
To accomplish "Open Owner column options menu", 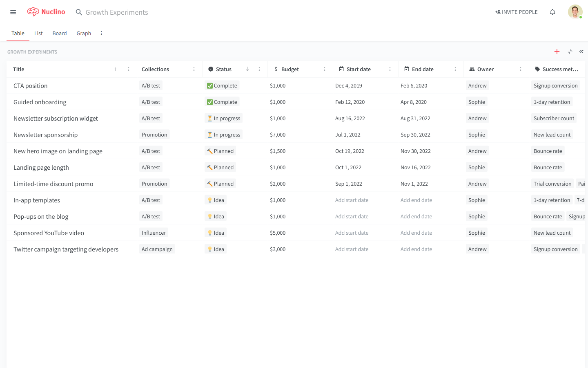I will click(521, 69).
